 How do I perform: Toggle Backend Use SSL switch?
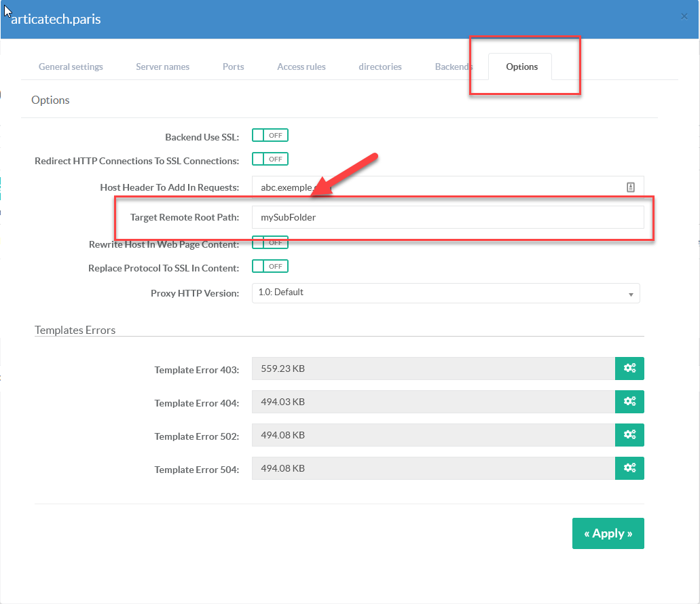(270, 136)
